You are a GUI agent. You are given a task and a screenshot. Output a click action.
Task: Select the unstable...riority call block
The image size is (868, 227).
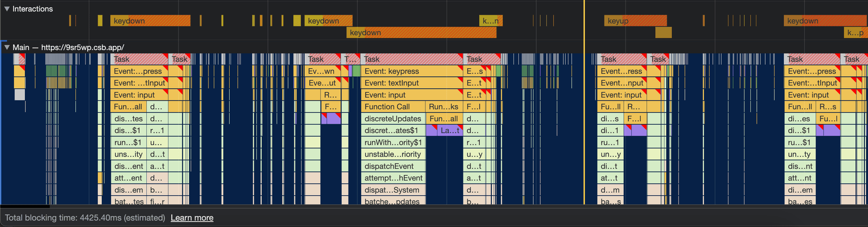point(392,154)
